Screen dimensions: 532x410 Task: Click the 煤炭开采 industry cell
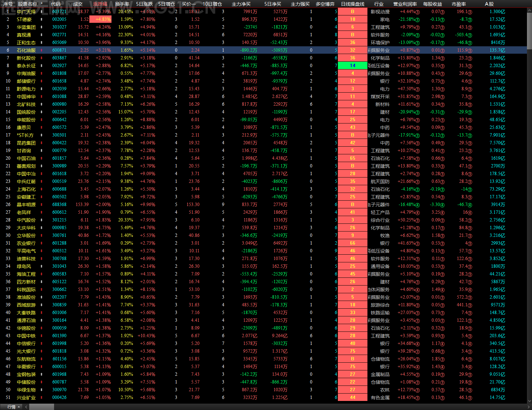point(380,97)
